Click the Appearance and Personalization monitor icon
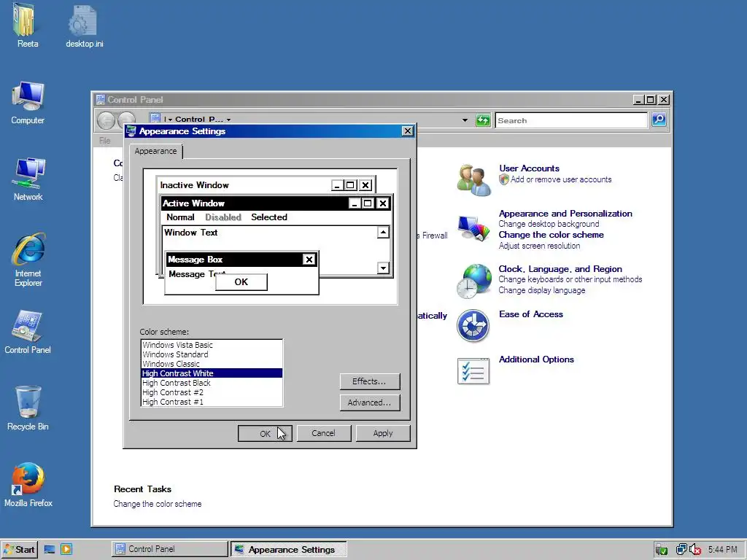 (x=473, y=227)
